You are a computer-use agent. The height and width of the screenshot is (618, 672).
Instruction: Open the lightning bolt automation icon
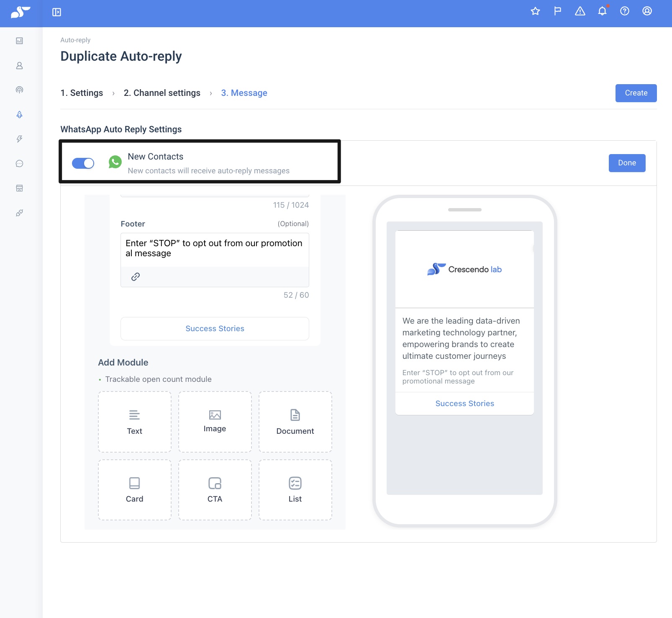[x=19, y=139]
